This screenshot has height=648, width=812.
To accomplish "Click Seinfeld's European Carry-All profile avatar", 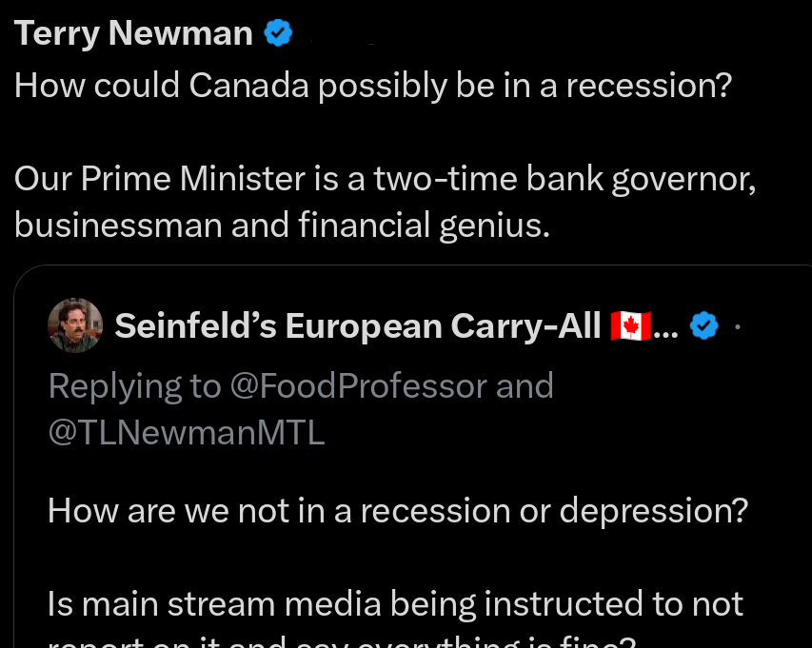I will click(75, 325).
